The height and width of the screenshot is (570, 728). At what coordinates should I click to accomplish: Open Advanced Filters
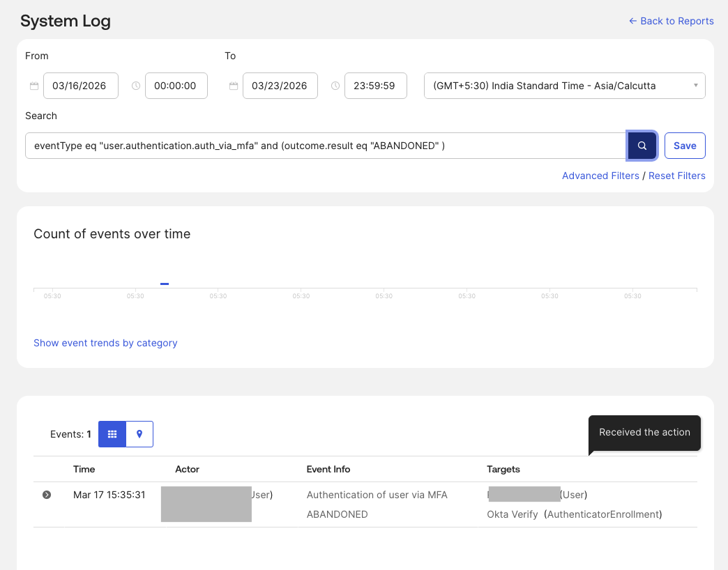click(x=600, y=176)
